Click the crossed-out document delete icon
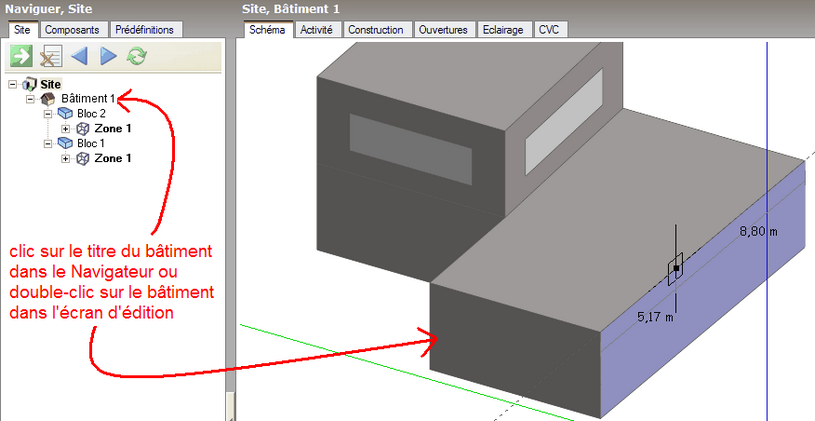The height and width of the screenshot is (421, 815). tap(50, 56)
